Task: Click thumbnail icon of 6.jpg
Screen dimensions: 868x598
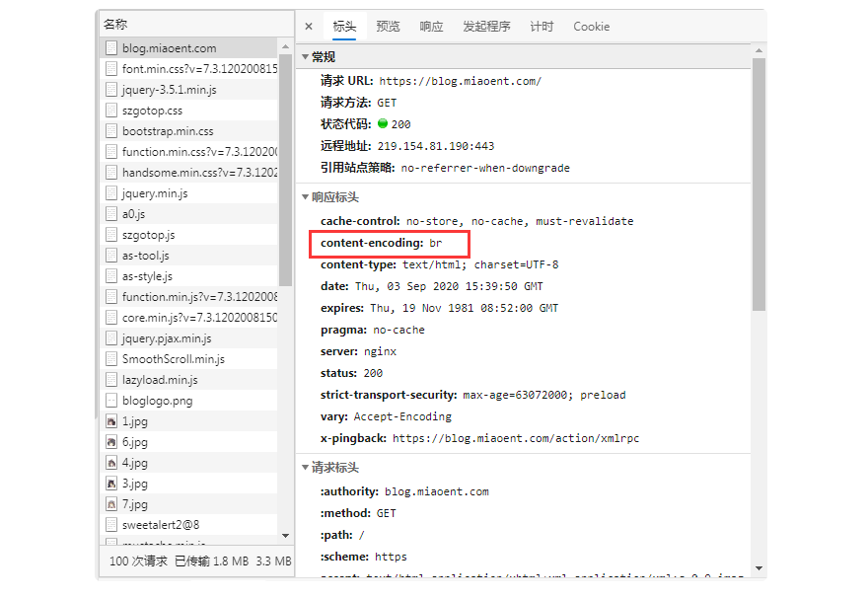Action: pyautogui.click(x=111, y=442)
